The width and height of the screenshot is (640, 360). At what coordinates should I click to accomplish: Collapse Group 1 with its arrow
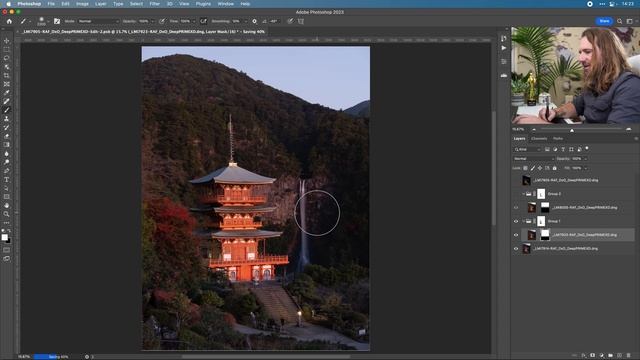pos(523,221)
